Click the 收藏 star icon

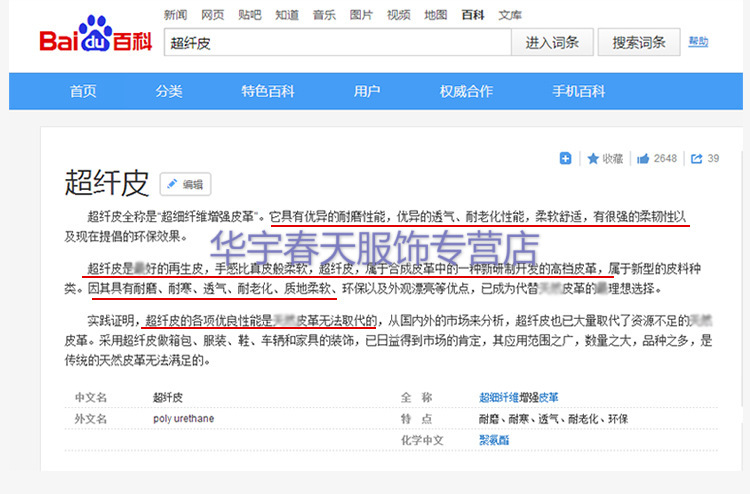(x=593, y=158)
